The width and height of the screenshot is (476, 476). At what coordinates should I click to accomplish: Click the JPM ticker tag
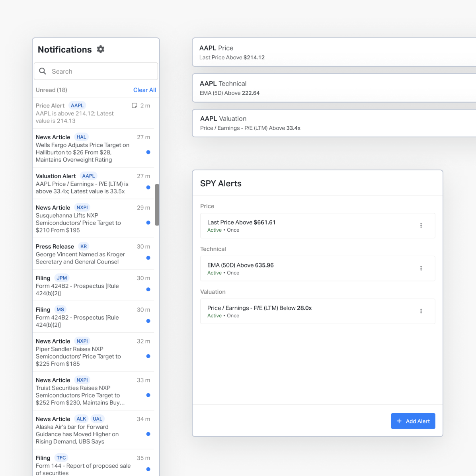tap(62, 278)
